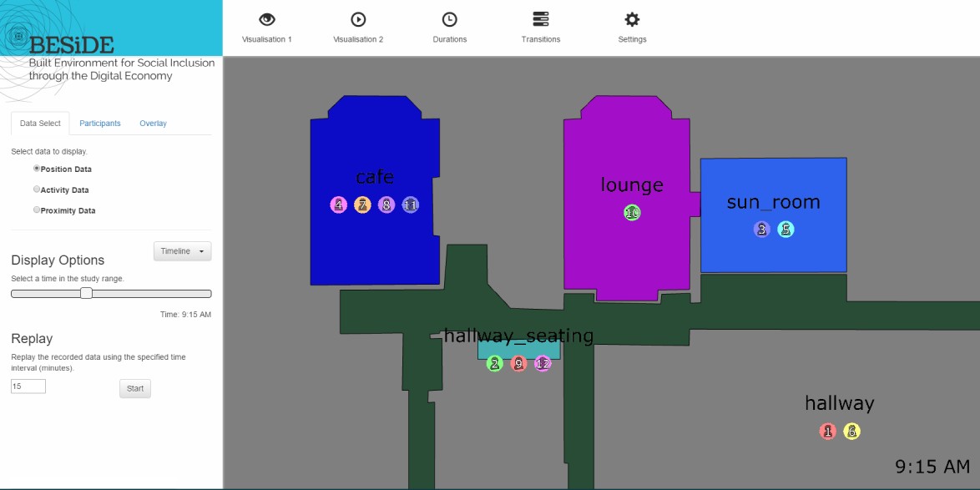The image size is (980, 490).
Task: Switch to the Participants tab
Action: (100, 124)
